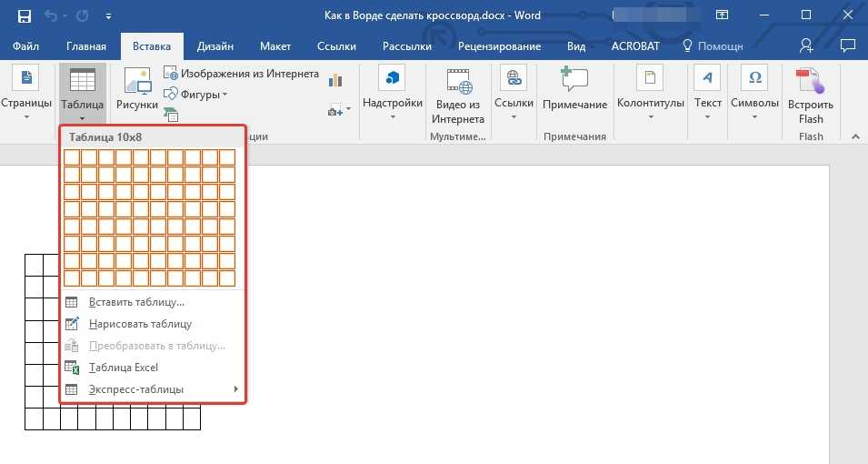Switch to the Дизайн tab
The width and height of the screenshot is (868, 464).
(x=215, y=46)
